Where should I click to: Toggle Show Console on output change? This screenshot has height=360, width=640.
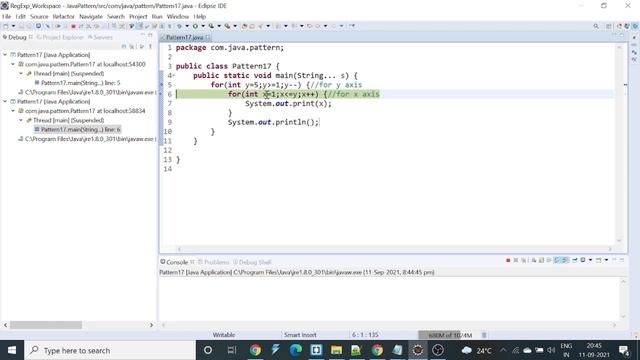pyautogui.click(x=557, y=260)
